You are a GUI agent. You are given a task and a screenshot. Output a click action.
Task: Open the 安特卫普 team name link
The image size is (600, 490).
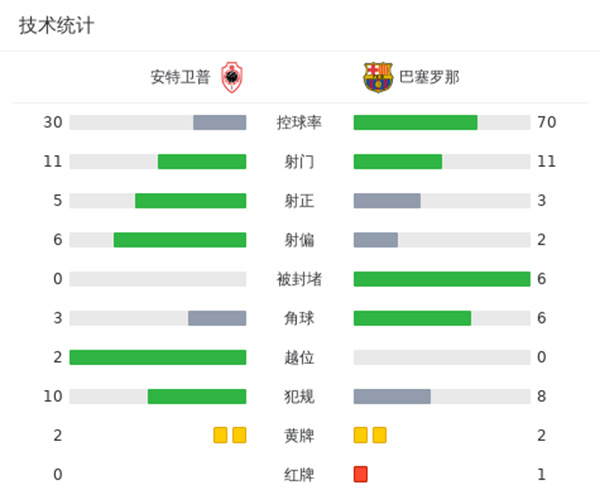pos(180,77)
